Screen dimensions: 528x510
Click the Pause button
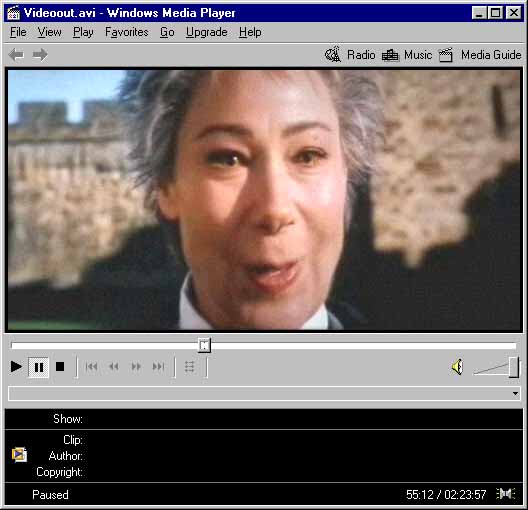pos(39,367)
